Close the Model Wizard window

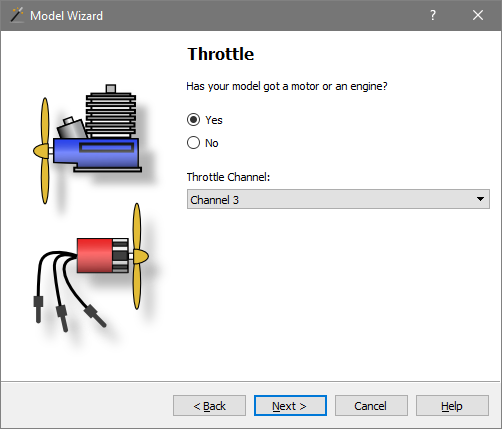(478, 15)
